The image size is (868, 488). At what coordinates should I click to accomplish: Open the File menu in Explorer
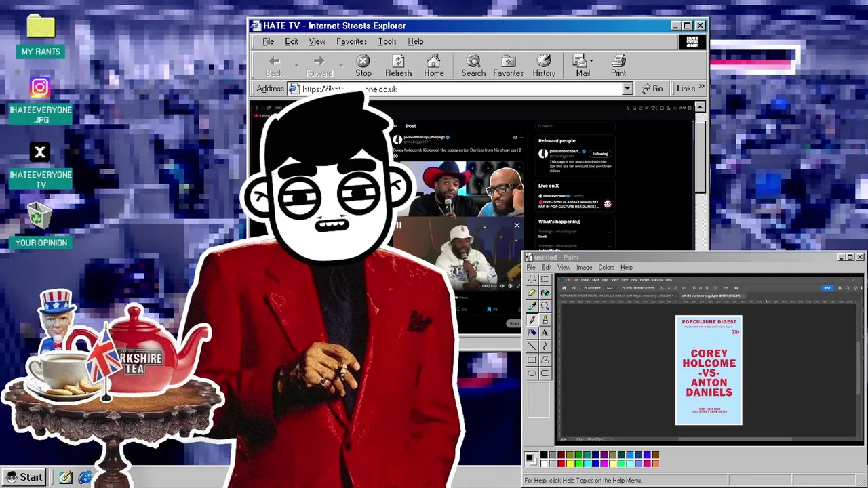[x=269, y=41]
